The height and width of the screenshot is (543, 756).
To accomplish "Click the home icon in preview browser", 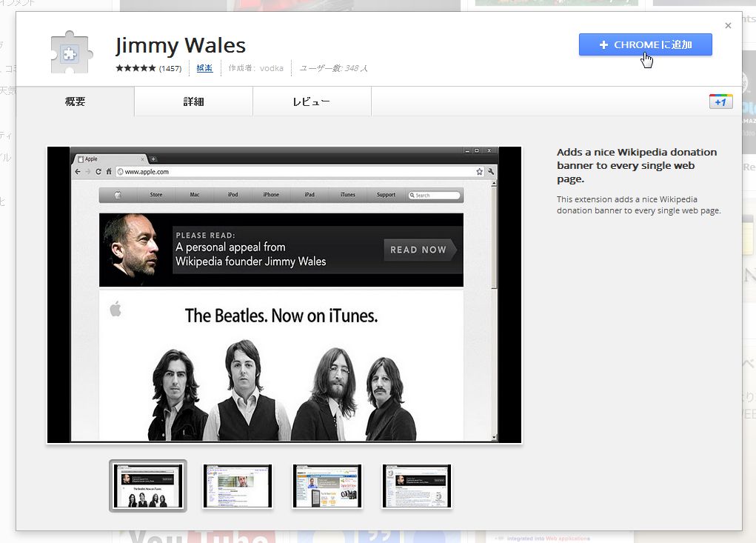I will 109,172.
